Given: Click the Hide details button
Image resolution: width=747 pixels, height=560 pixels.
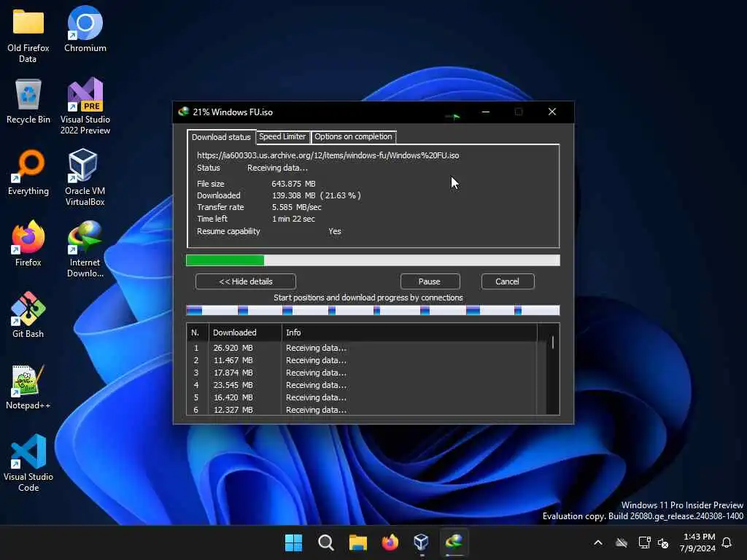Looking at the screenshot, I should pos(245,281).
